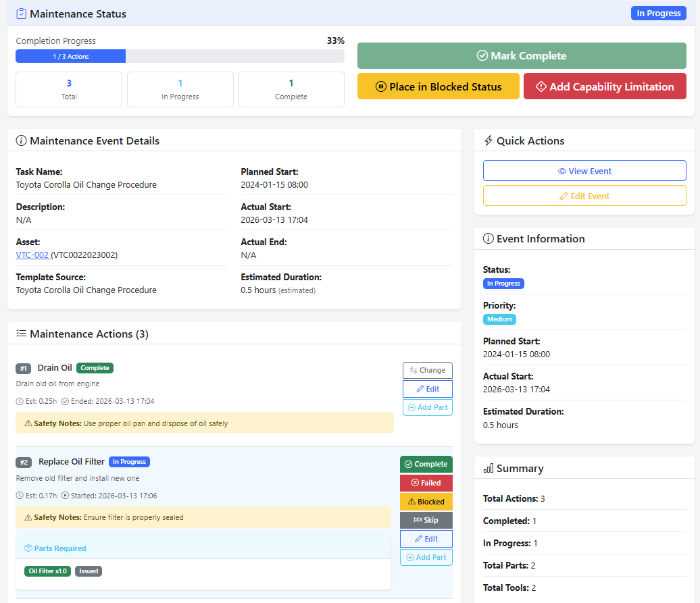700x603 pixels.
Task: Click the Maintenance Actions list icon
Action: coord(21,334)
